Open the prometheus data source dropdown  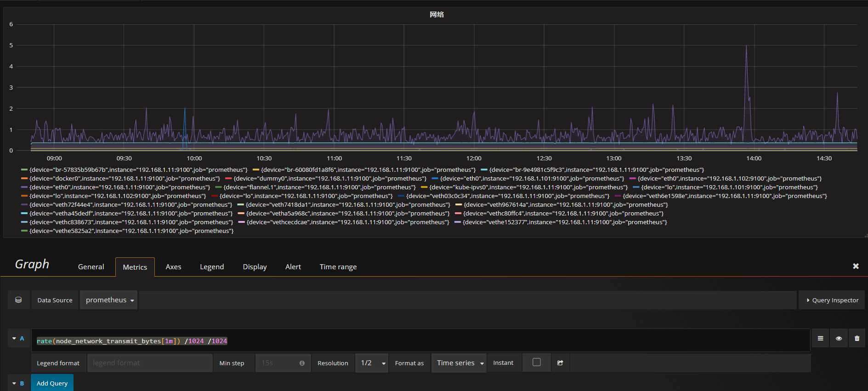tap(109, 300)
